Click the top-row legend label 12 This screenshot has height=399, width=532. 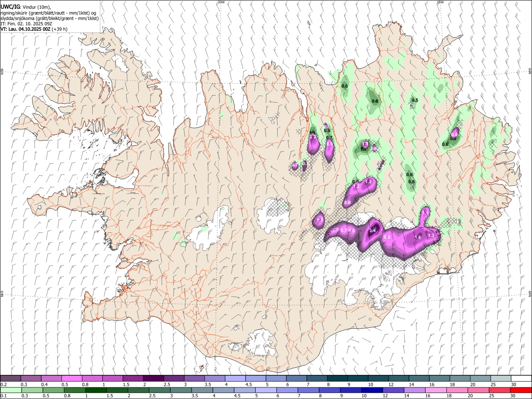pos(391,384)
